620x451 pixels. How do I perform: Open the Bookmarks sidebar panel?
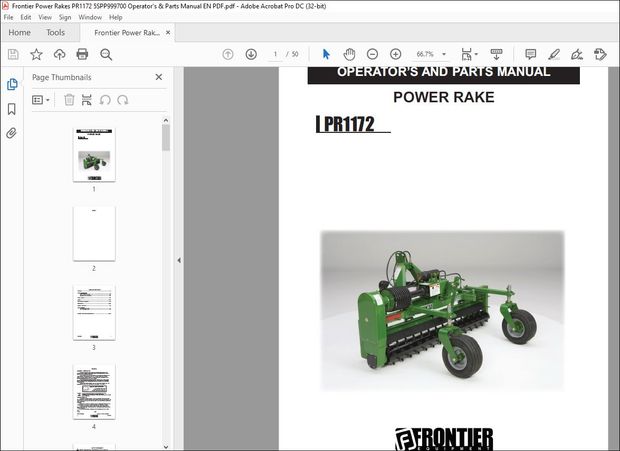tap(12, 109)
